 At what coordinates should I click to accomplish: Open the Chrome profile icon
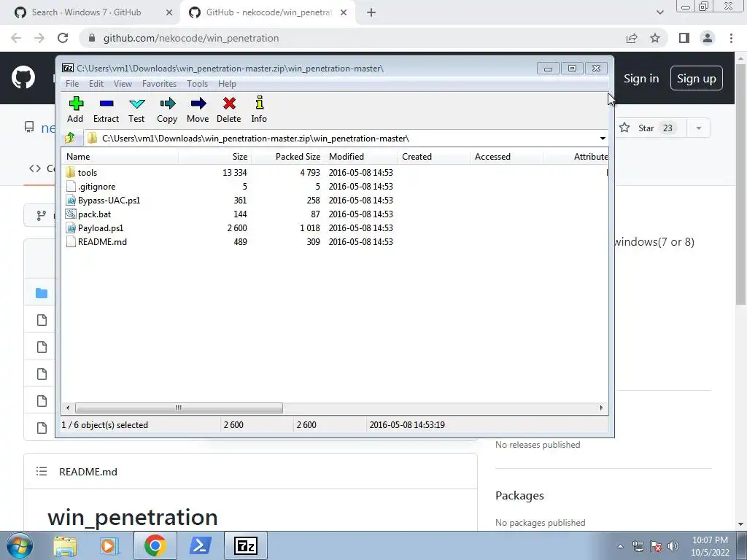(708, 38)
